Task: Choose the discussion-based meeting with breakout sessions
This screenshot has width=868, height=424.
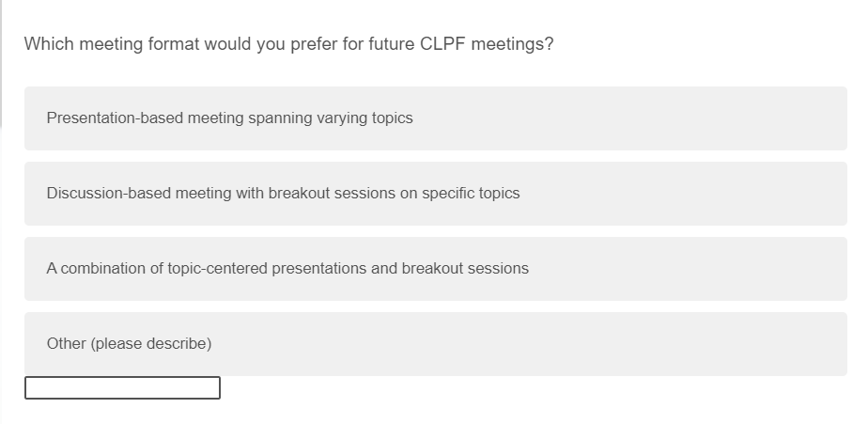Action: pos(435,194)
